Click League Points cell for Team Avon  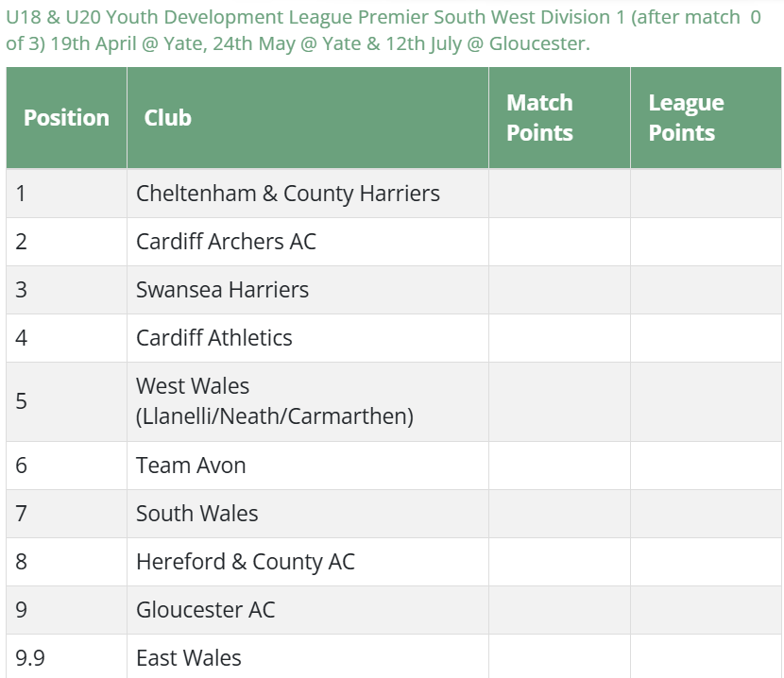point(706,466)
